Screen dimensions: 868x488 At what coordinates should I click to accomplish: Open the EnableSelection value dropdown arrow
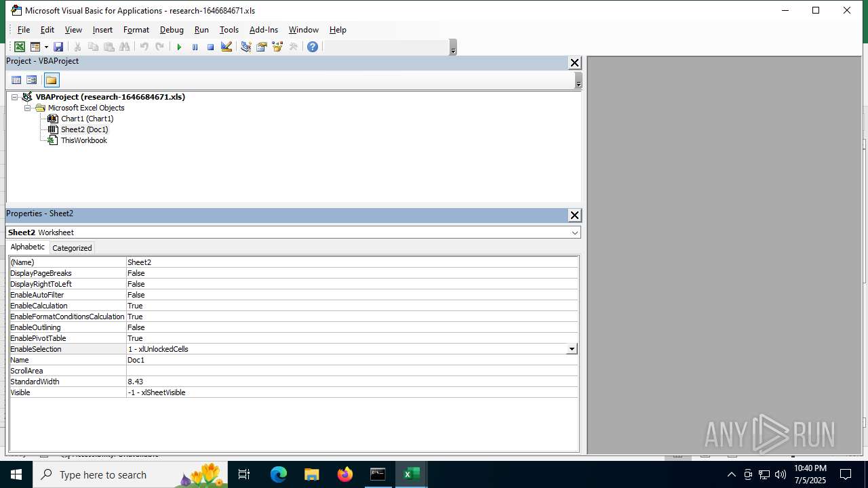coord(572,349)
